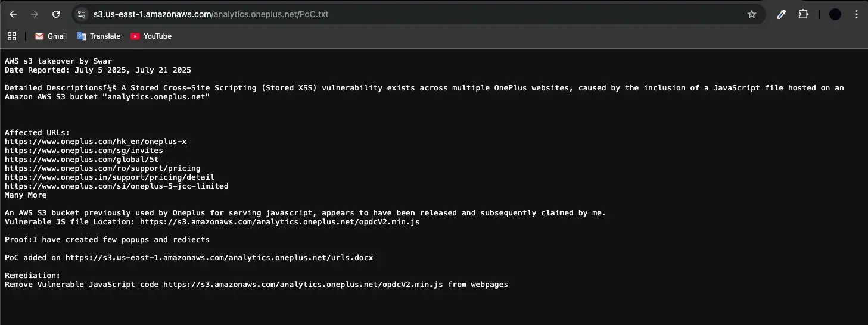Click the heading 'AWS s3 takeover by Swar'

(58, 61)
